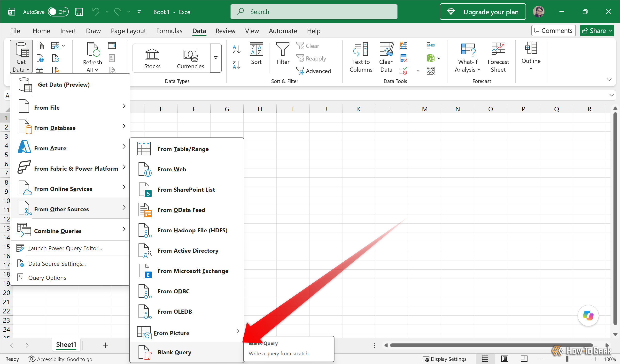Click the Save icon in title bar
Screen dimensions: 620x364
pyautogui.click(x=79, y=12)
